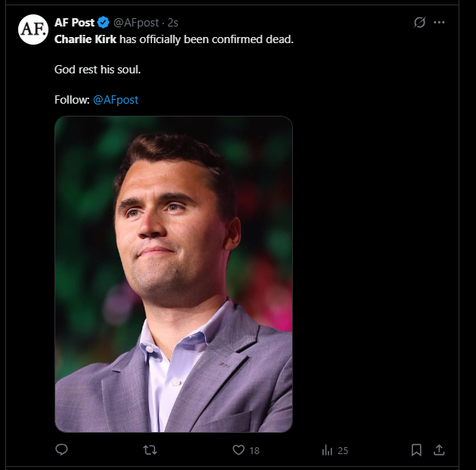Reply to the post via speech bubble

click(x=62, y=450)
